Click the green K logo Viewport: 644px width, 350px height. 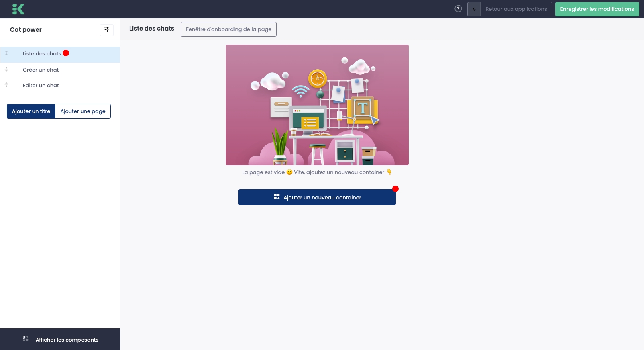tap(18, 9)
